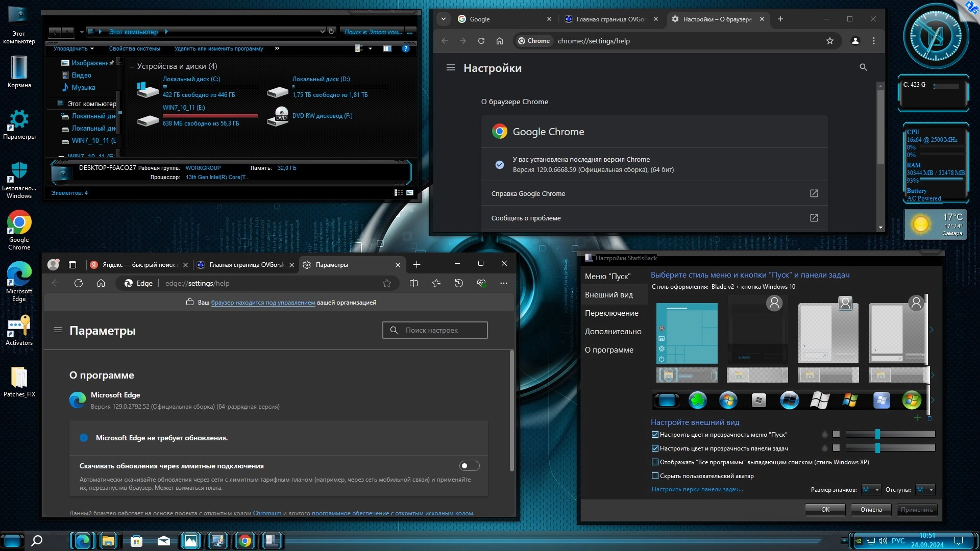Click Edge split screen icon

(x=413, y=283)
